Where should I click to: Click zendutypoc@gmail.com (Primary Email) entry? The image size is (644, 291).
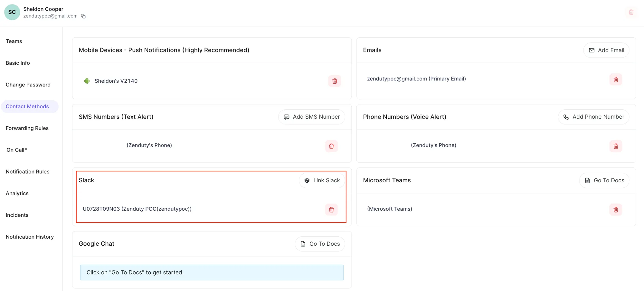click(416, 79)
